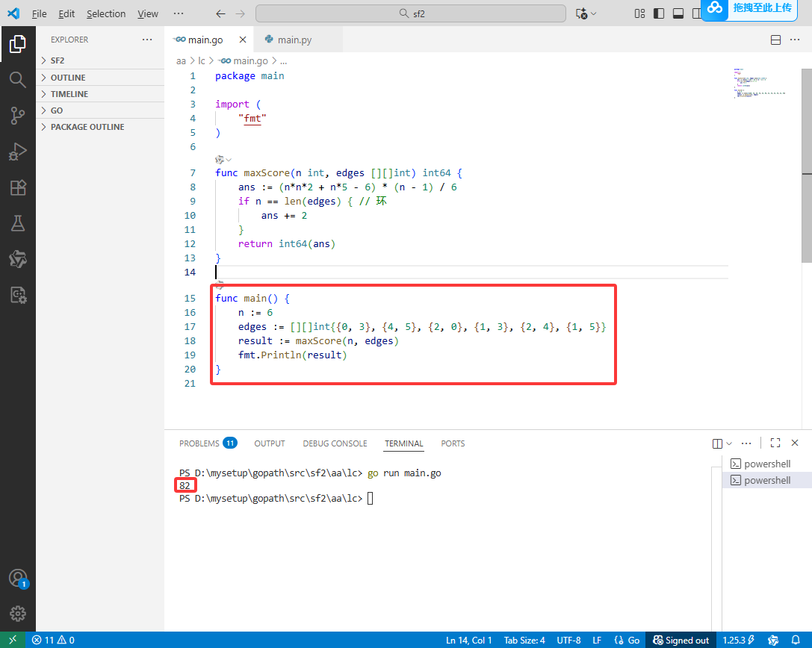Open the AI assistant icon in activity bar

(18, 259)
